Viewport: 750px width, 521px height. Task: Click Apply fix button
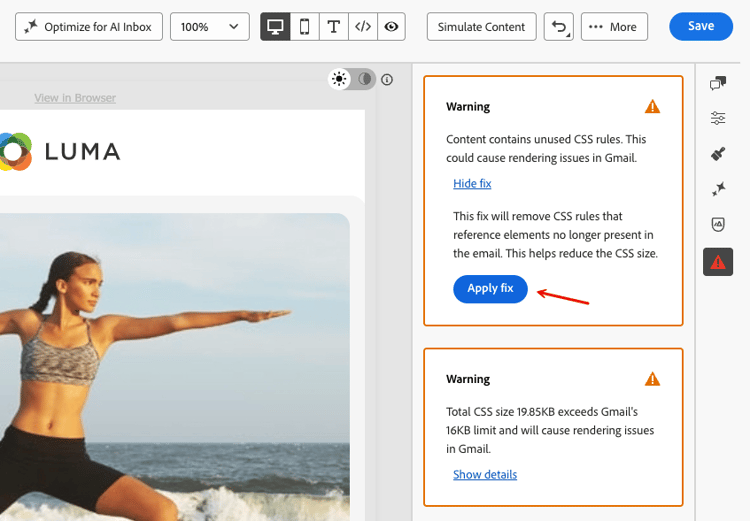pos(490,289)
